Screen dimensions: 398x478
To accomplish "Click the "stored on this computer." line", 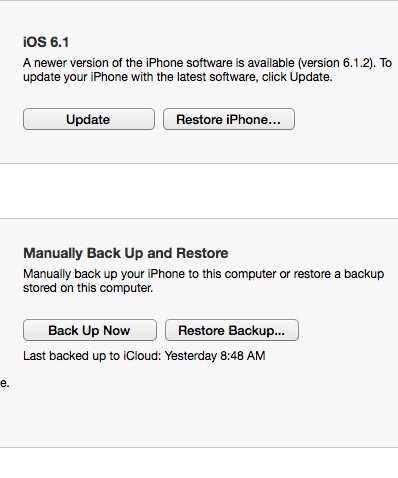I will click(88, 288).
